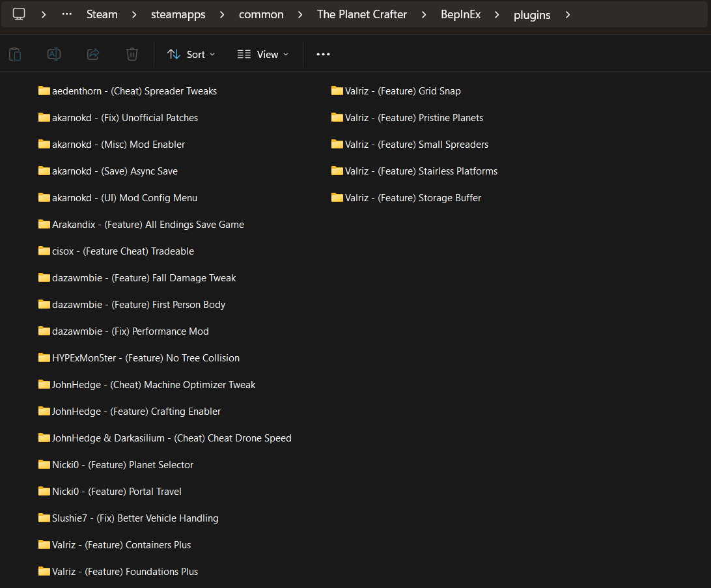Select Slushie7 Better Vehicle Handling folder
The height and width of the screenshot is (588, 711).
coord(128,518)
